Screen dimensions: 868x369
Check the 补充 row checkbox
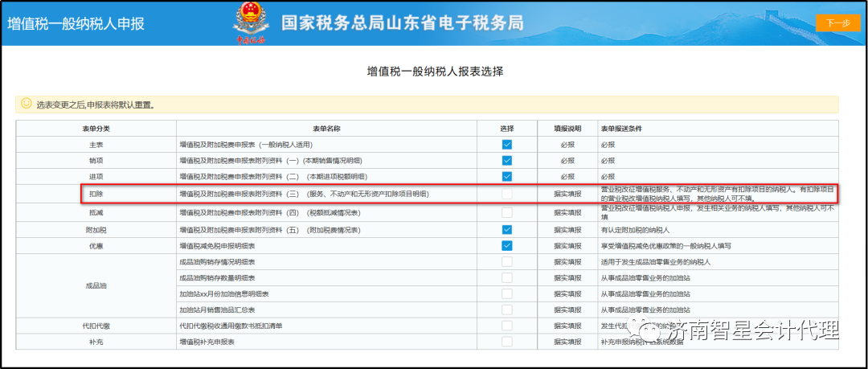(x=507, y=342)
